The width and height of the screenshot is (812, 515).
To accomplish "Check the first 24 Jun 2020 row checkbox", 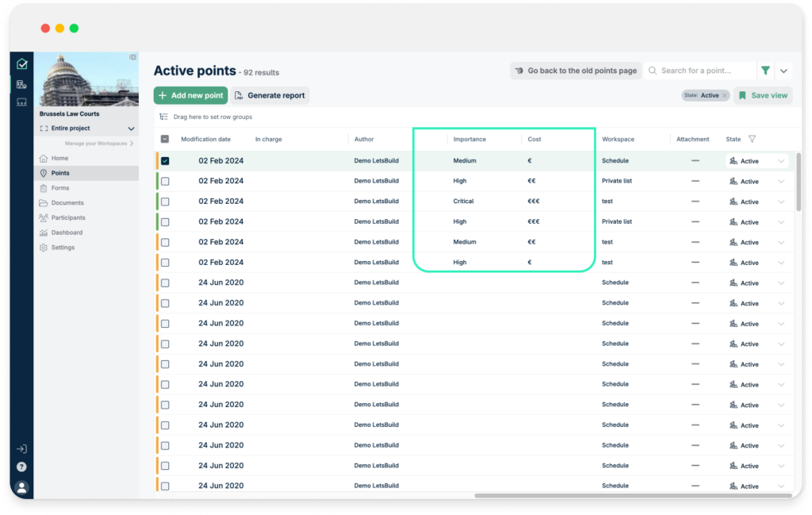I will (x=166, y=282).
